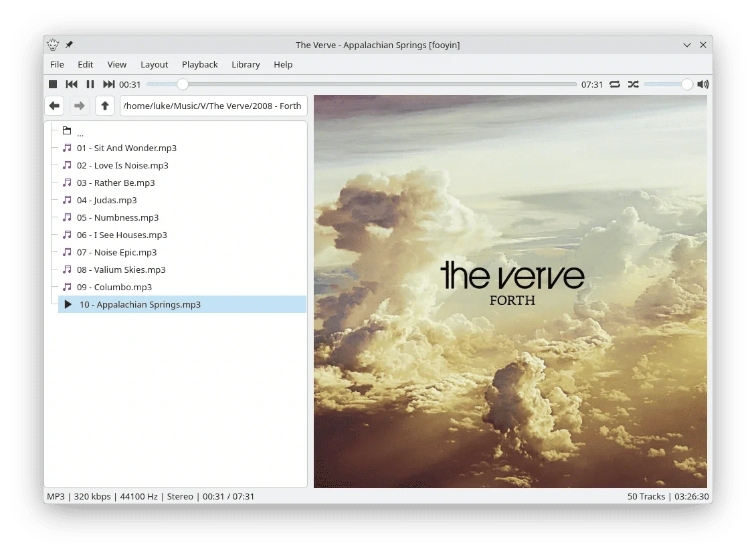Screen dimensions: 756x555
Task: Open the parent folder '...' entry
Action: click(x=74, y=131)
